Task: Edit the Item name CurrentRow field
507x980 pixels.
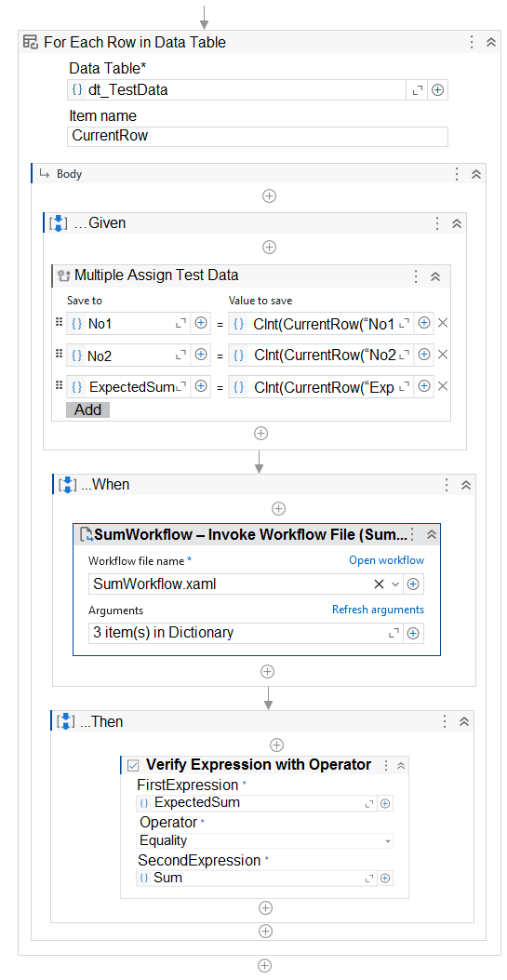Action: pos(258,136)
